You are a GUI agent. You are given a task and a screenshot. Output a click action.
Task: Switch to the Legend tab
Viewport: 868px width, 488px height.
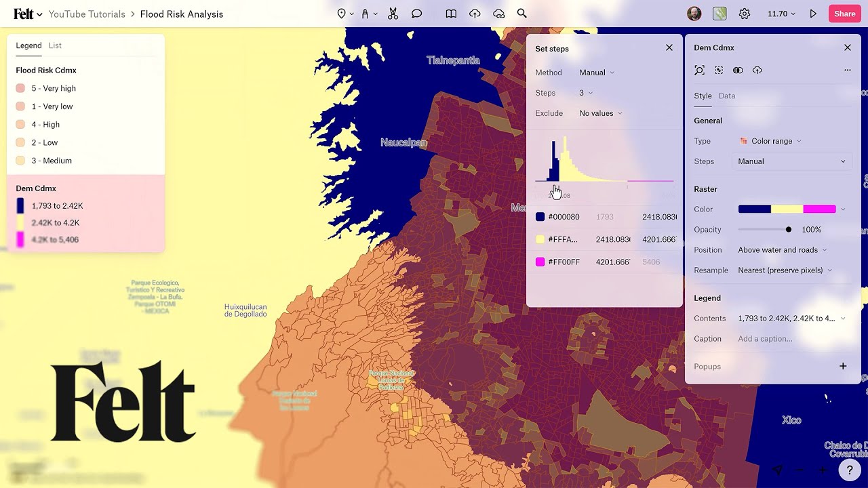point(28,45)
